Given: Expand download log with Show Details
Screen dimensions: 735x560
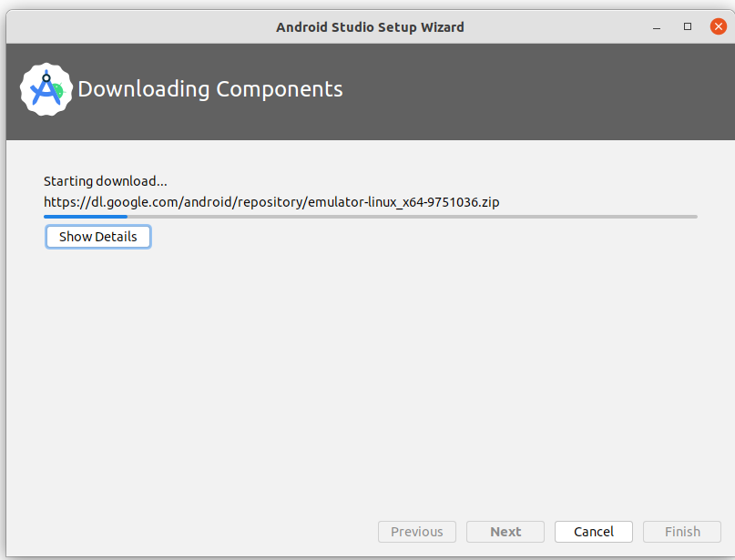Looking at the screenshot, I should [x=98, y=237].
